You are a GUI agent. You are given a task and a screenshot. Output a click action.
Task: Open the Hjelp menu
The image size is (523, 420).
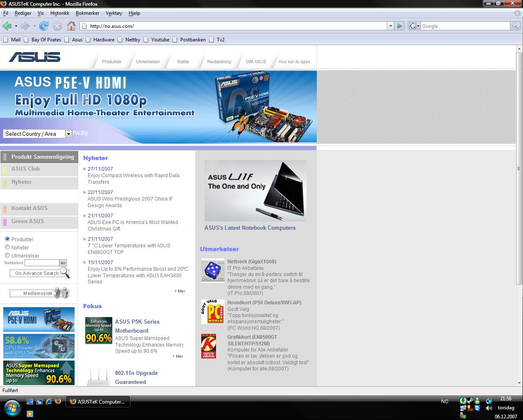[x=134, y=13]
